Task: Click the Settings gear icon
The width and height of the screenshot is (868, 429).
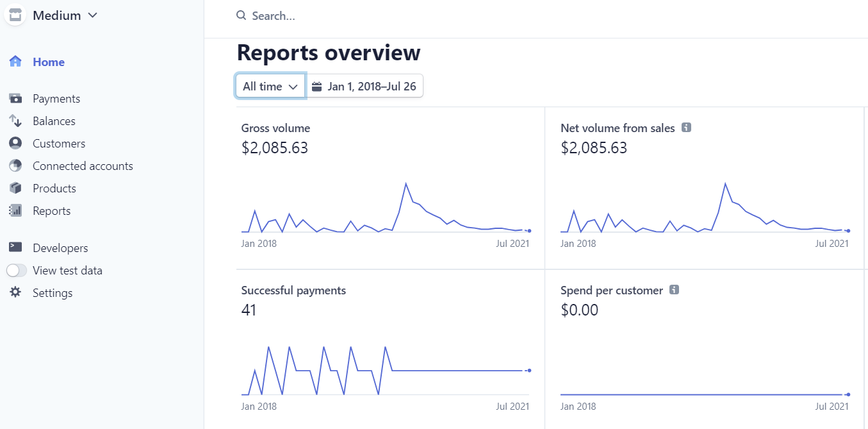Action: point(15,293)
